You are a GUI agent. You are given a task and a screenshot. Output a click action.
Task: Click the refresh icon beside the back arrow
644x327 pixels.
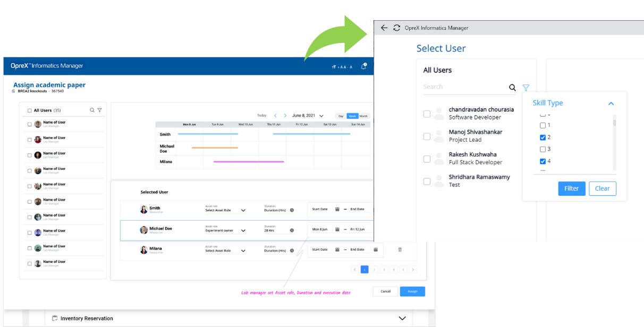[x=396, y=28]
